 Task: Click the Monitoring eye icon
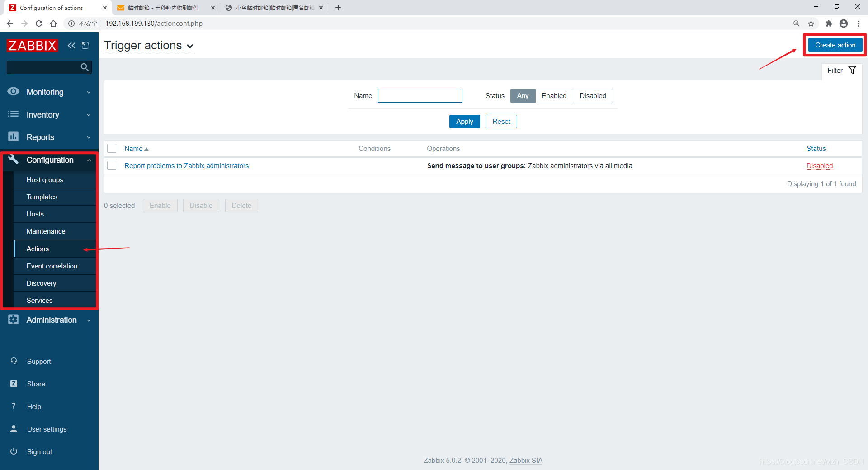(x=14, y=92)
